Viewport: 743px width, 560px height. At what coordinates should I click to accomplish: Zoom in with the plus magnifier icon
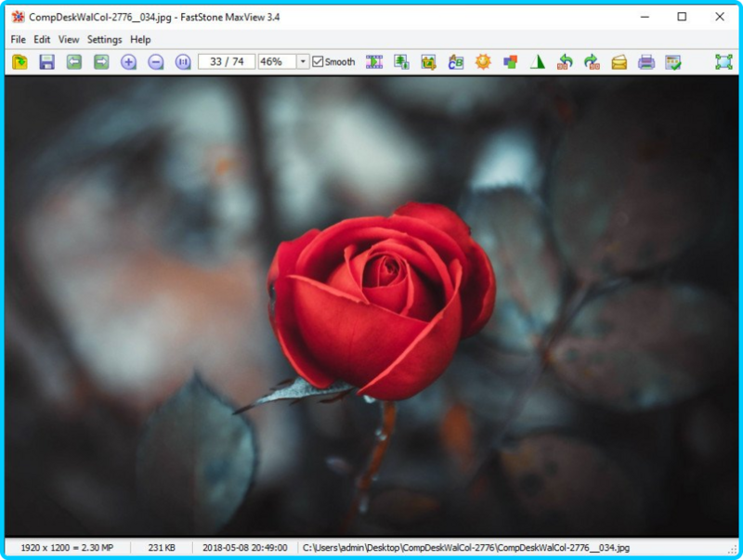click(128, 62)
